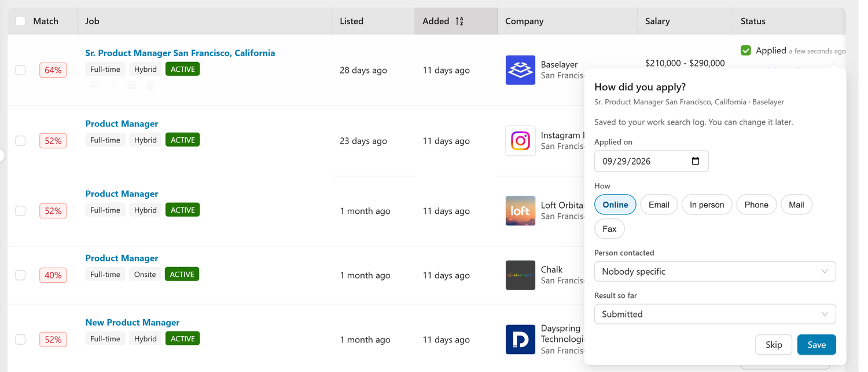
Task: Open the Chalk Product Manager job link
Action: tap(122, 258)
